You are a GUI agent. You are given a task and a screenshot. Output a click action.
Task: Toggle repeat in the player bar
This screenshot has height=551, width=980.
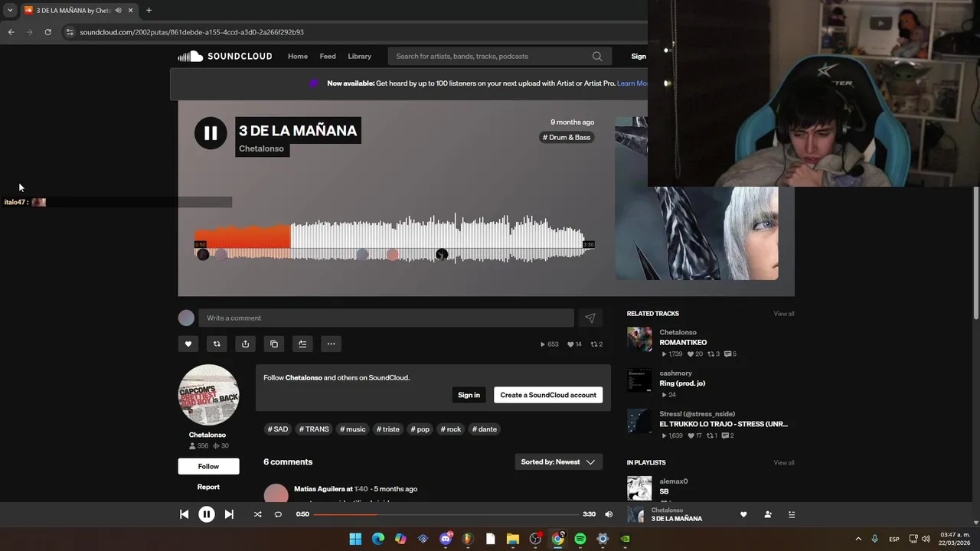pos(278,514)
